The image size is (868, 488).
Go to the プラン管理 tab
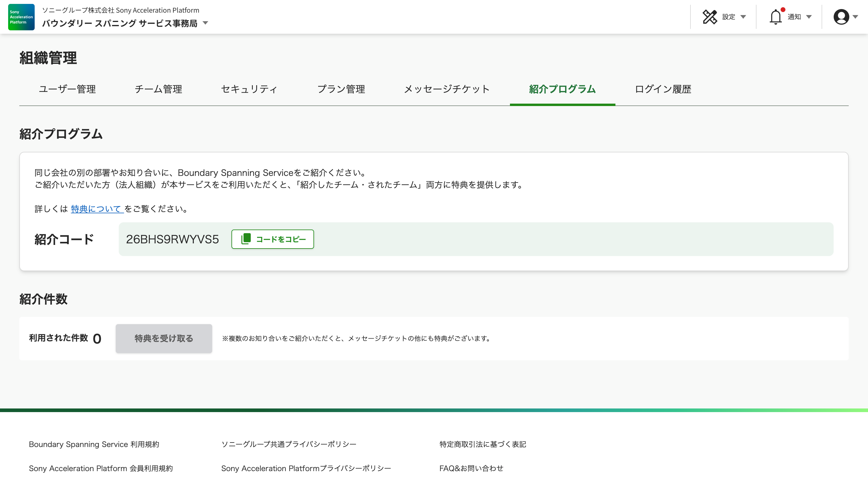click(341, 89)
